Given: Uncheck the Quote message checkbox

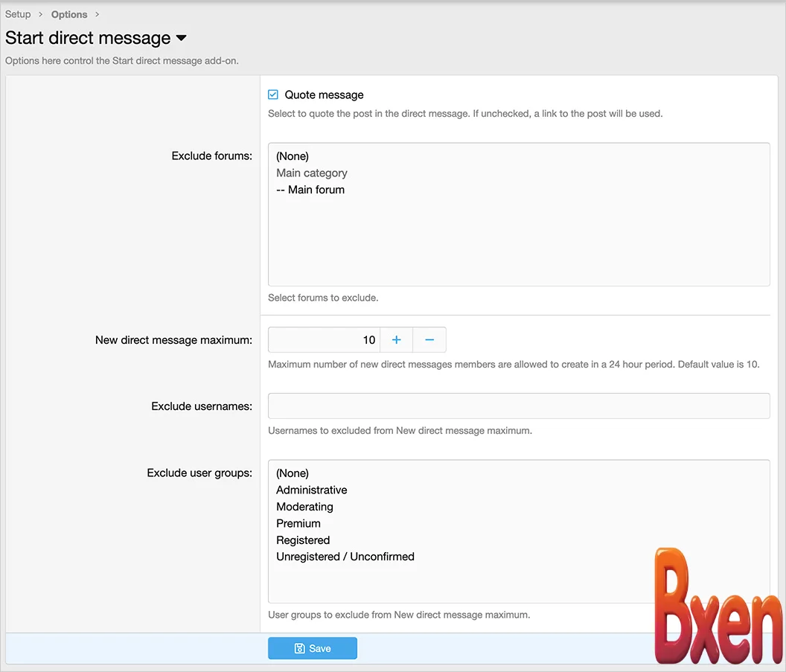Looking at the screenshot, I should tap(272, 94).
